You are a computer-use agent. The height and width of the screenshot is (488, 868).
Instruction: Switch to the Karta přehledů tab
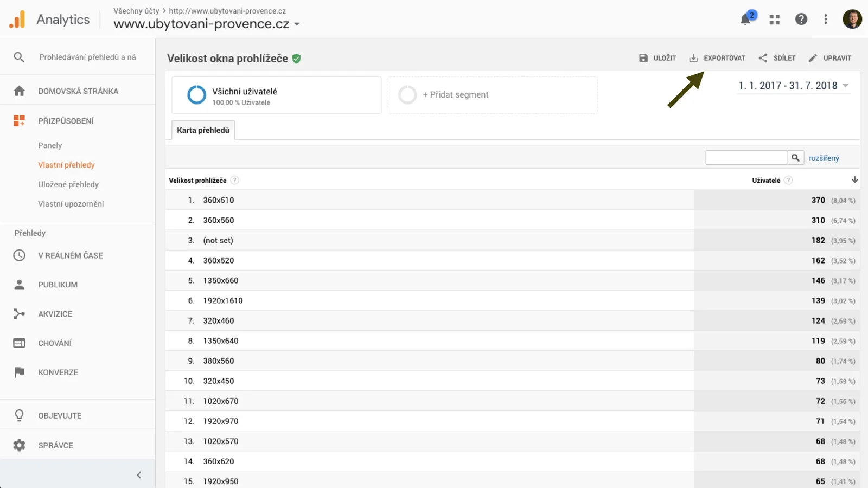pos(202,130)
